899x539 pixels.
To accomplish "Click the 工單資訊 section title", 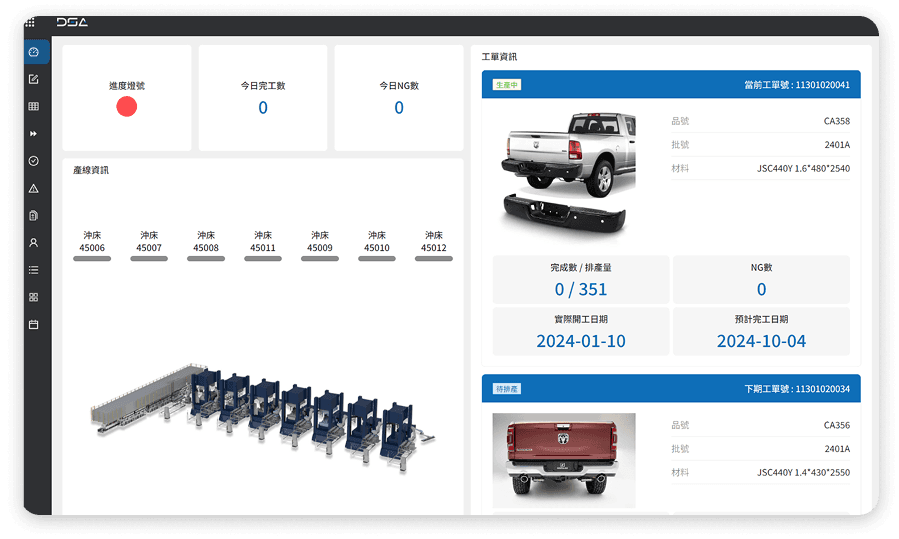I will (x=499, y=57).
